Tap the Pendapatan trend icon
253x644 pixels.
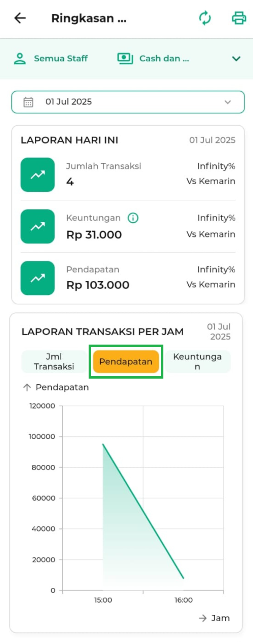coord(38,278)
